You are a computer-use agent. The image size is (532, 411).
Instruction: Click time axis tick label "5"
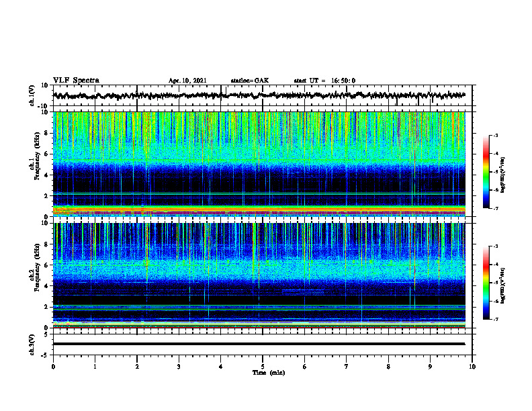point(263,367)
